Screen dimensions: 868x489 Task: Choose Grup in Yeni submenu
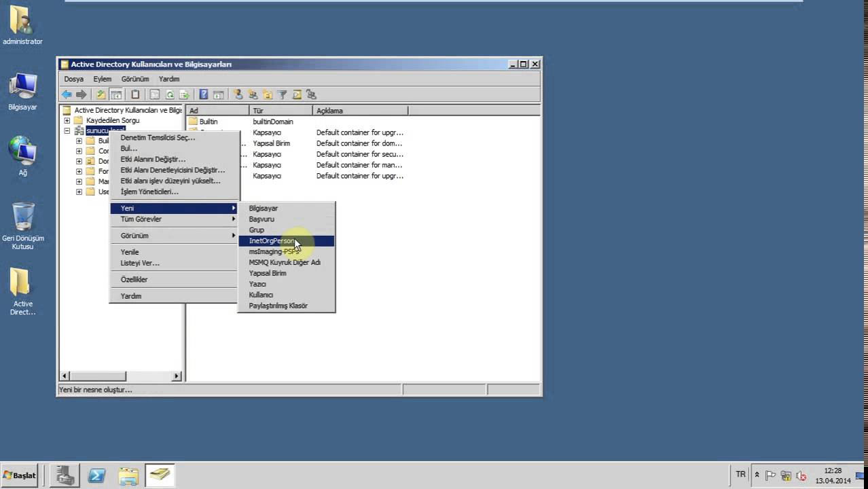286,230
